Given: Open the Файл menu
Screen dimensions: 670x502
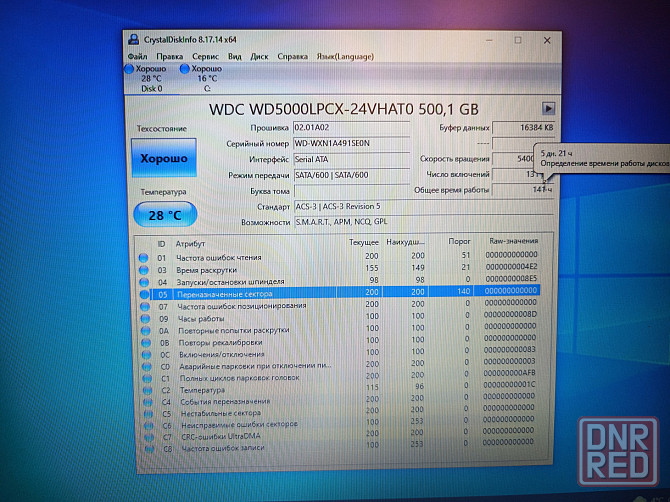Looking at the screenshot, I should [x=138, y=57].
